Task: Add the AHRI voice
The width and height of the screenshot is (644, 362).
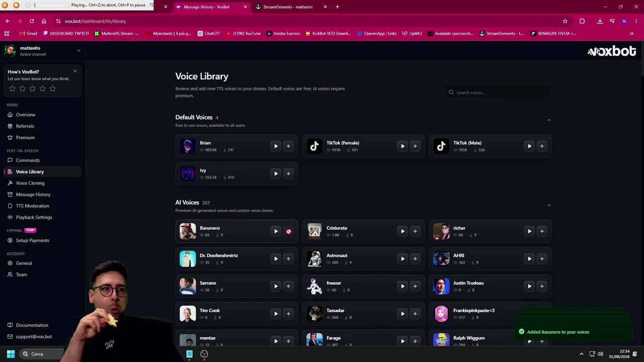Action: (542, 258)
